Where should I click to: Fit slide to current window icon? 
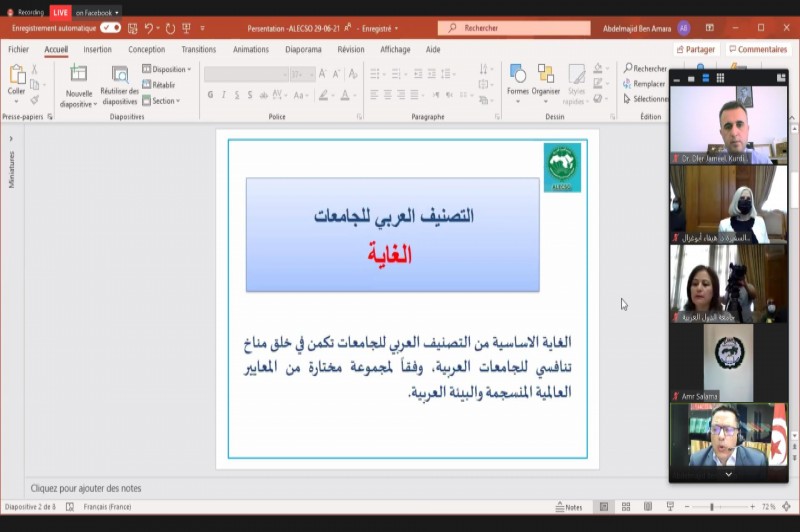coord(787,507)
